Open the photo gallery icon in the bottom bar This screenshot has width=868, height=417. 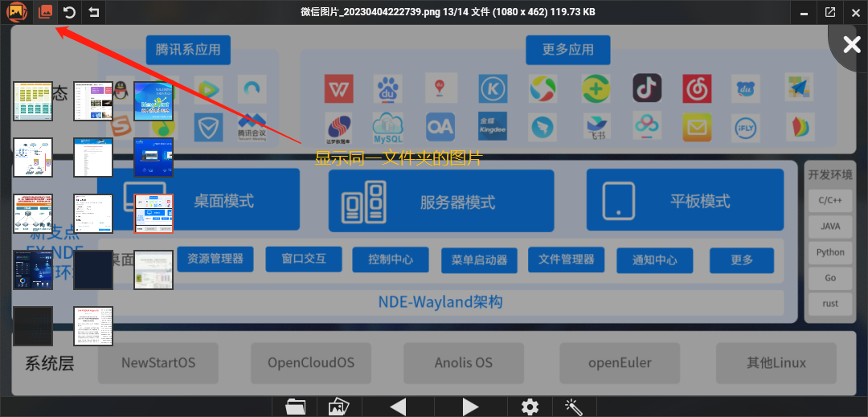click(x=339, y=407)
